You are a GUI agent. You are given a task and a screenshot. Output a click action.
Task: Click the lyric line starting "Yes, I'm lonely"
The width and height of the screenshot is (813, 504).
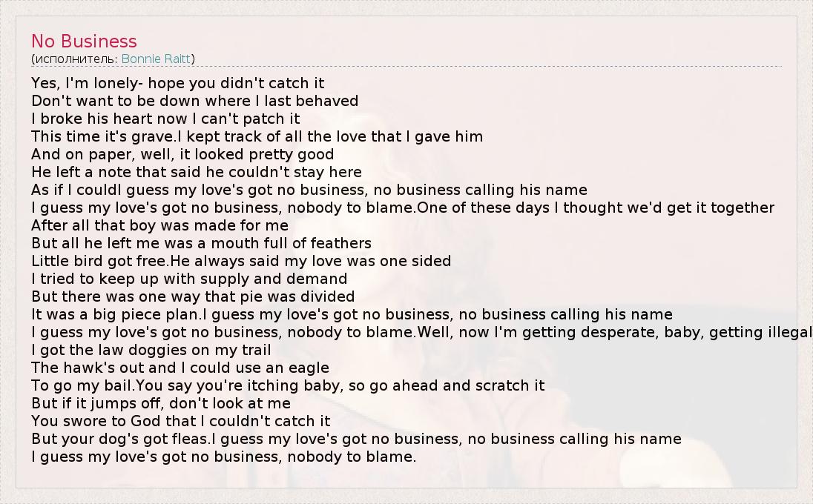click(x=178, y=83)
